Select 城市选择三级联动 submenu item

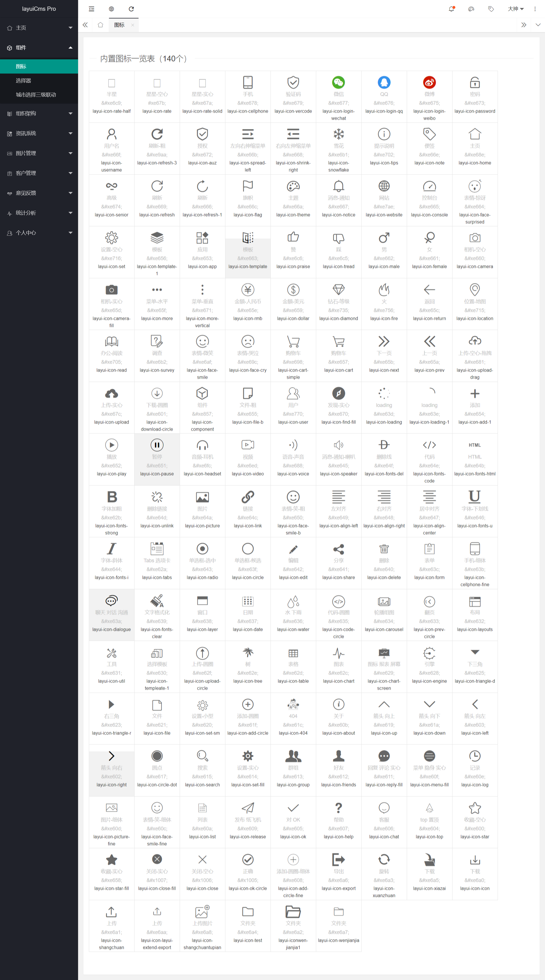click(36, 95)
